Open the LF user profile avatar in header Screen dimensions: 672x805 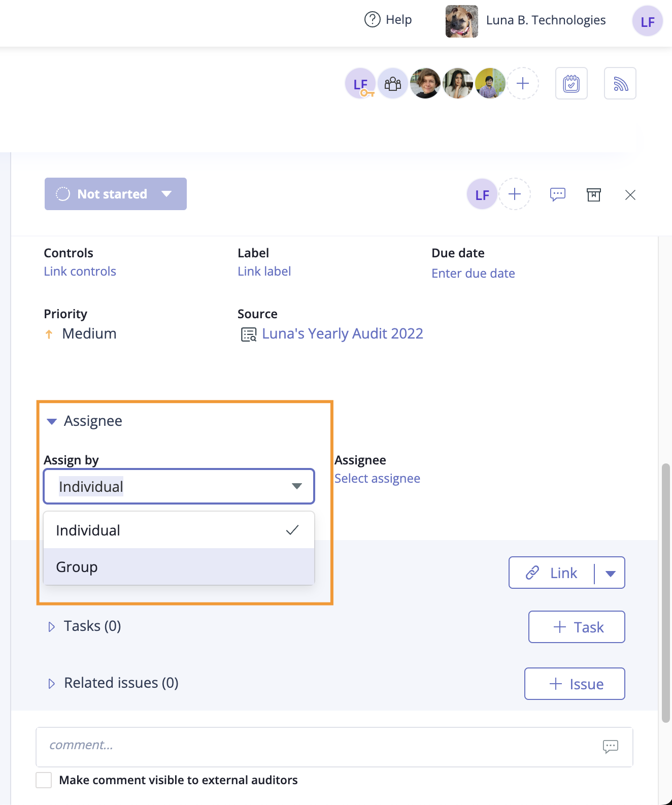(647, 21)
